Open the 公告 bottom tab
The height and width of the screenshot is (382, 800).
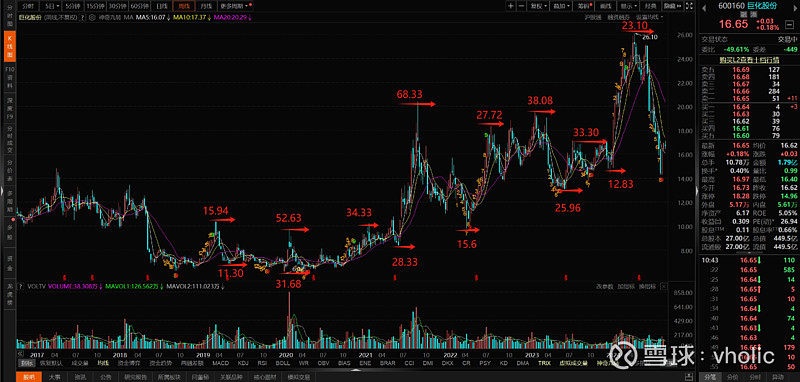click(x=106, y=377)
